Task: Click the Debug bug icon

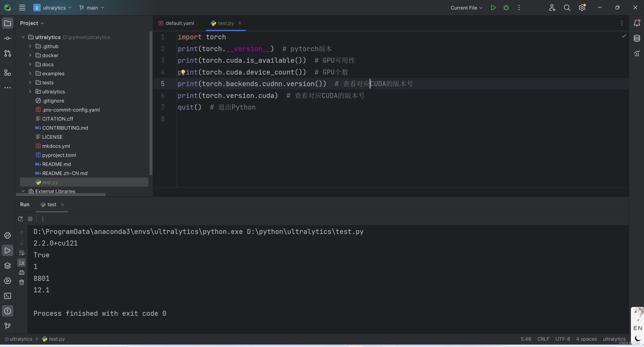Action: [x=506, y=8]
